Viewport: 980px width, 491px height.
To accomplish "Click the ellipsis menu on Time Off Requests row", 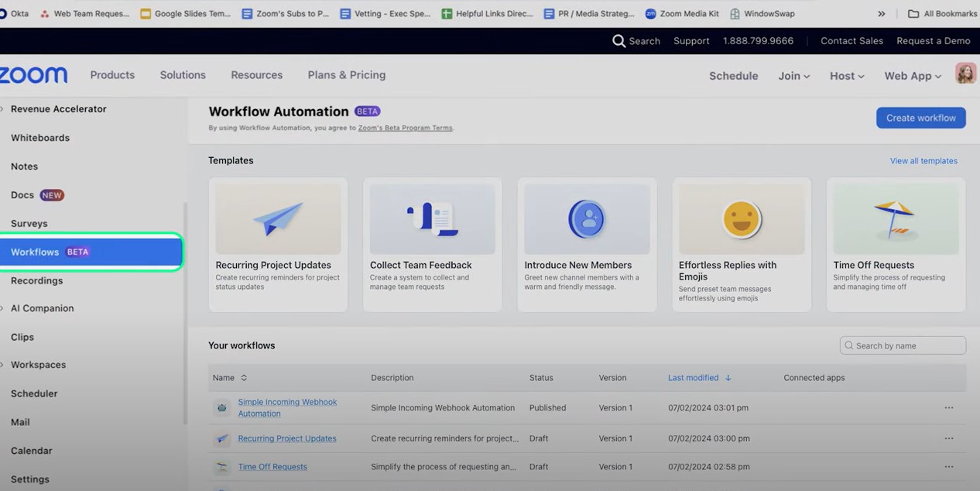I will coord(949,466).
